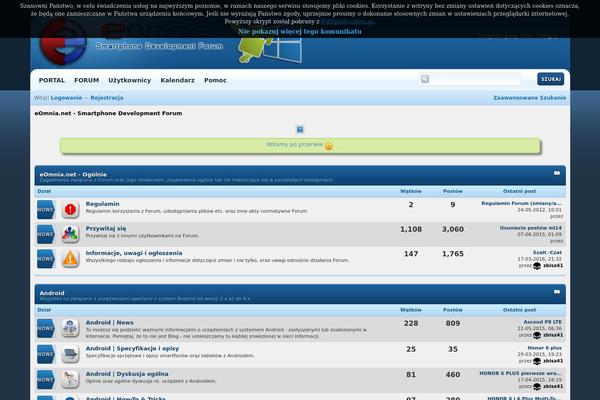The width and height of the screenshot is (600, 400).
Task: Click the SZUKAJ search button
Action: [551, 79]
